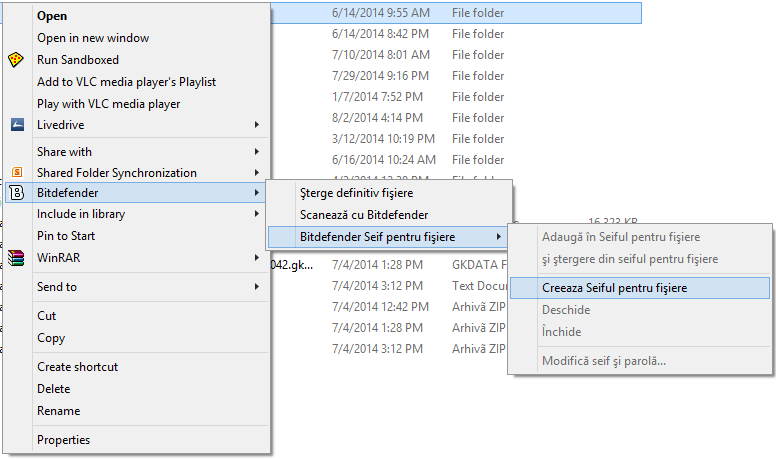
Task: Expand the Send to submenu arrow
Action: click(x=256, y=287)
